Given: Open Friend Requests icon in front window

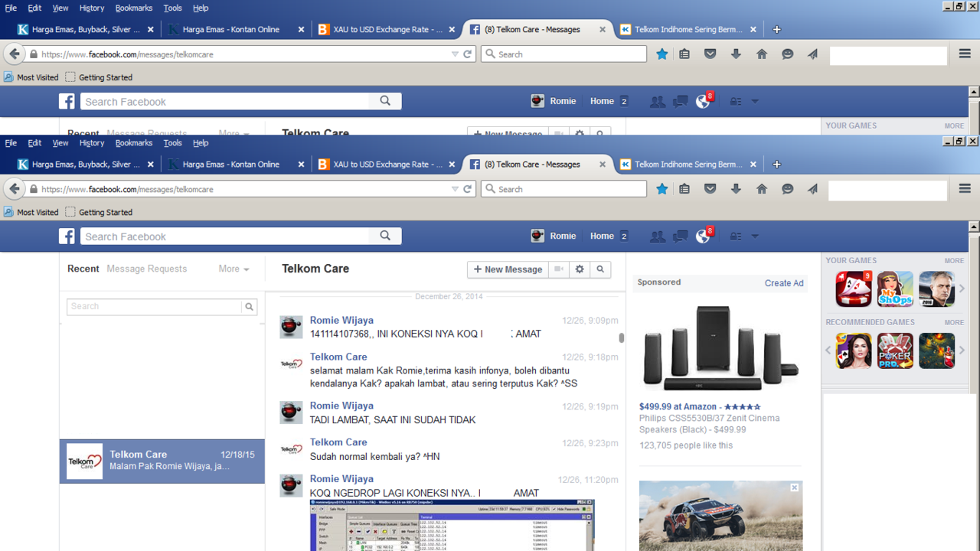Looking at the screenshot, I should click(x=657, y=236).
